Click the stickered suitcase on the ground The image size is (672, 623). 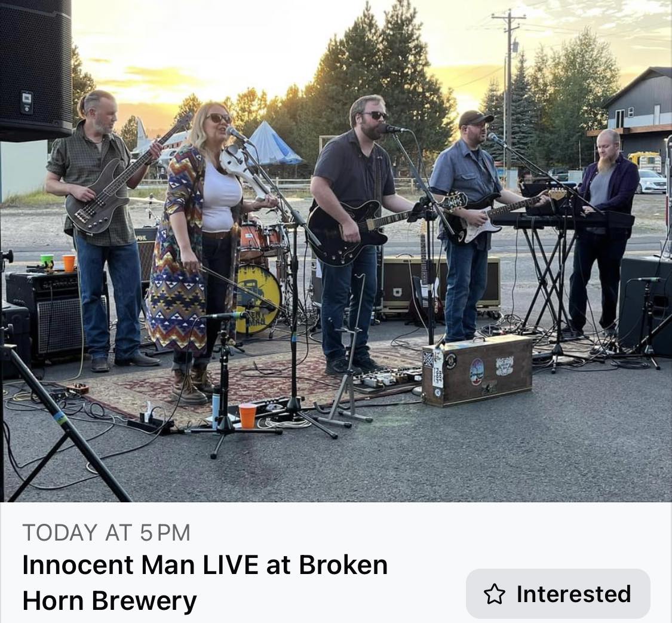pyautogui.click(x=477, y=370)
